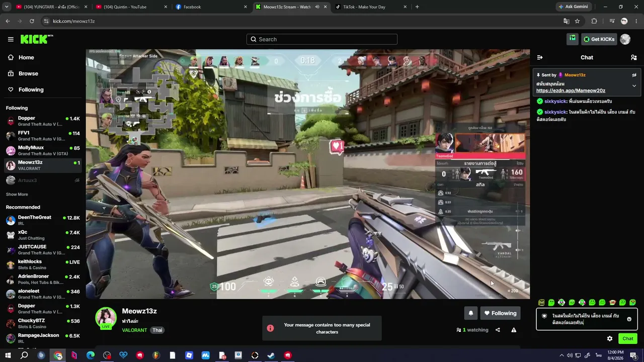Open the Chrome tab search dropdown
This screenshot has height=362, width=644.
[7, 7]
